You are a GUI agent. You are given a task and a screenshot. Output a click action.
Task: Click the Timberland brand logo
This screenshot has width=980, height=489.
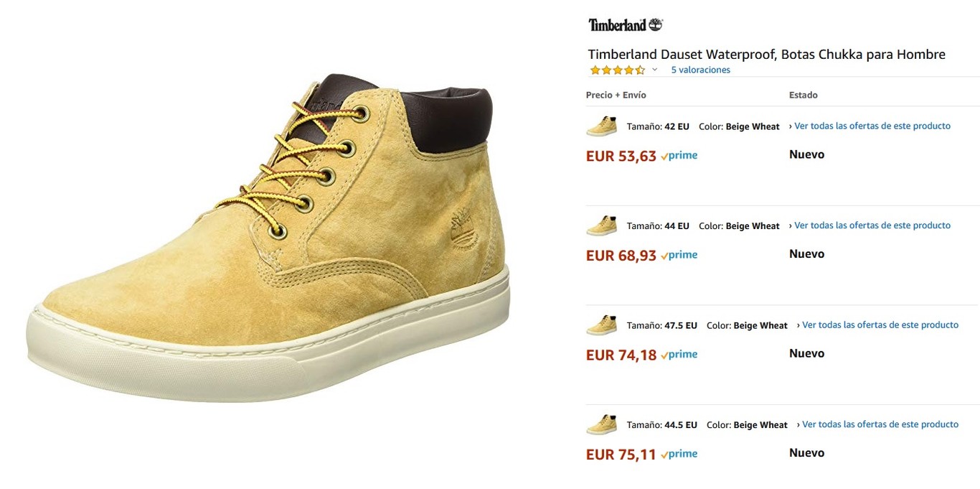[x=625, y=25]
